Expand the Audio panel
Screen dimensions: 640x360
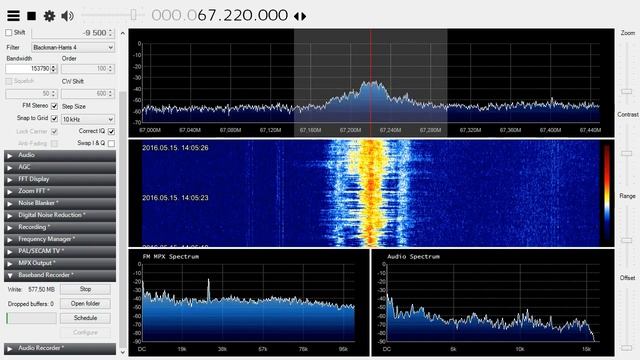tap(60, 155)
